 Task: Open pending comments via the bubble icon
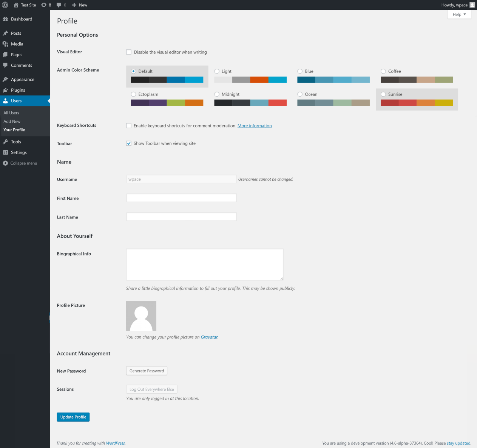coord(59,5)
